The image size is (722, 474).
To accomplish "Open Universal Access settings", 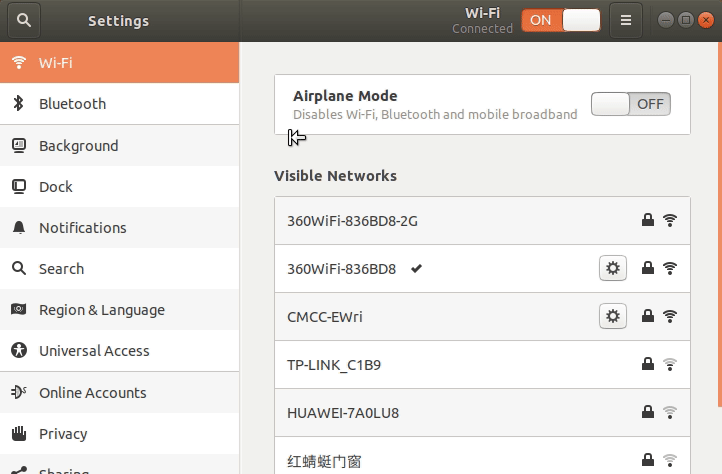I will pyautogui.click(x=119, y=351).
